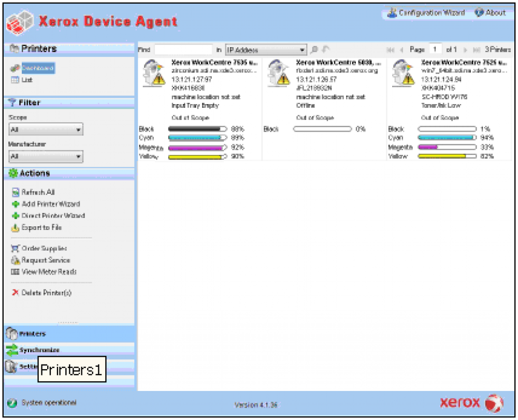Image resolution: width=518 pixels, height=420 pixels.
Task: Open View Meter Reads
Action: coord(49,272)
